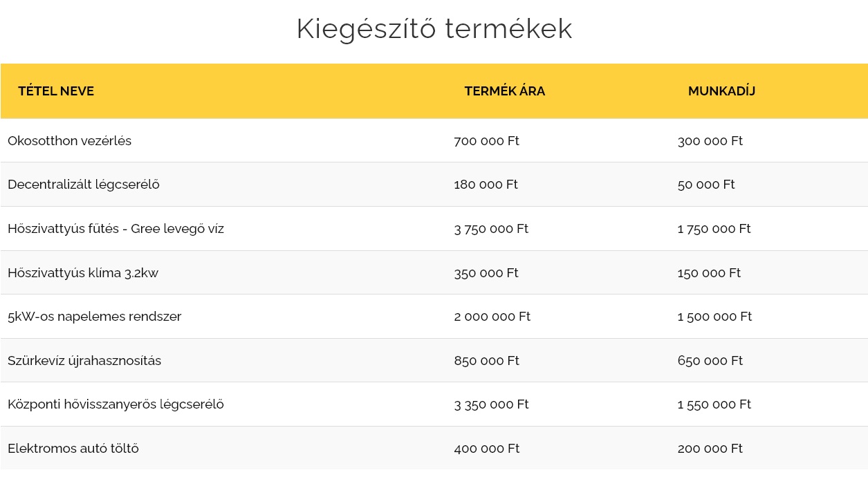Click the TERMÉK ÁRA column header
868x486 pixels.
(x=504, y=91)
